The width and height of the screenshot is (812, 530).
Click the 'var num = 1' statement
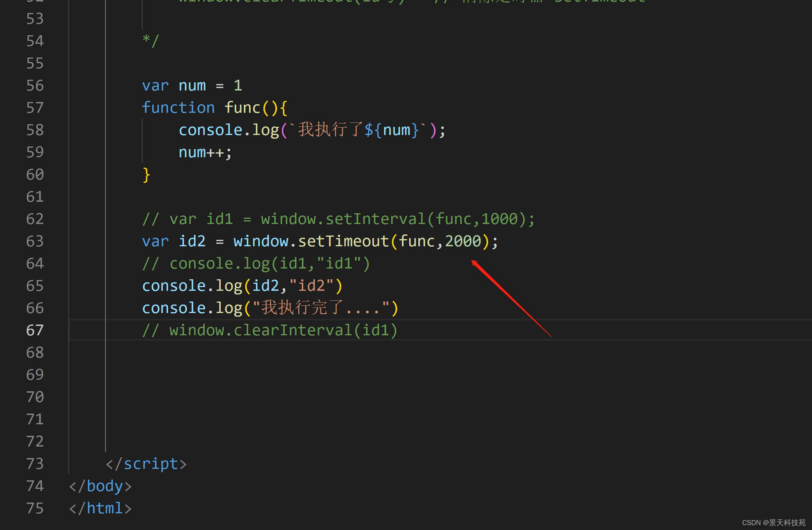(192, 86)
